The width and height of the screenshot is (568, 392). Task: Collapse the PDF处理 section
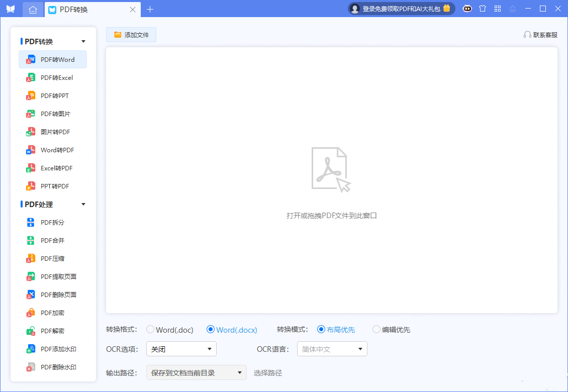83,205
